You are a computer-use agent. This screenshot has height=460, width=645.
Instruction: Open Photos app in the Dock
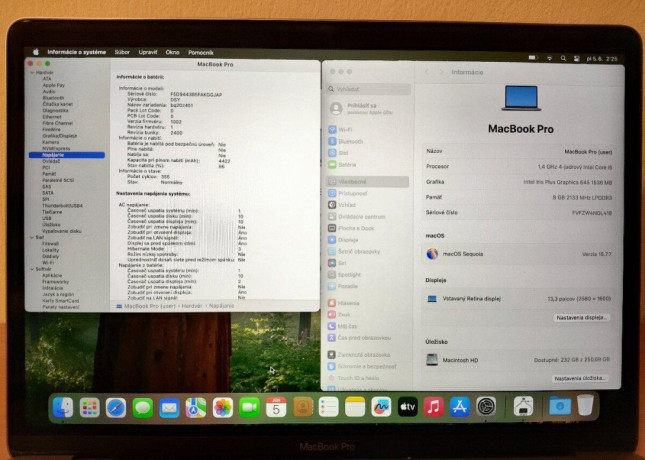pyautogui.click(x=223, y=408)
